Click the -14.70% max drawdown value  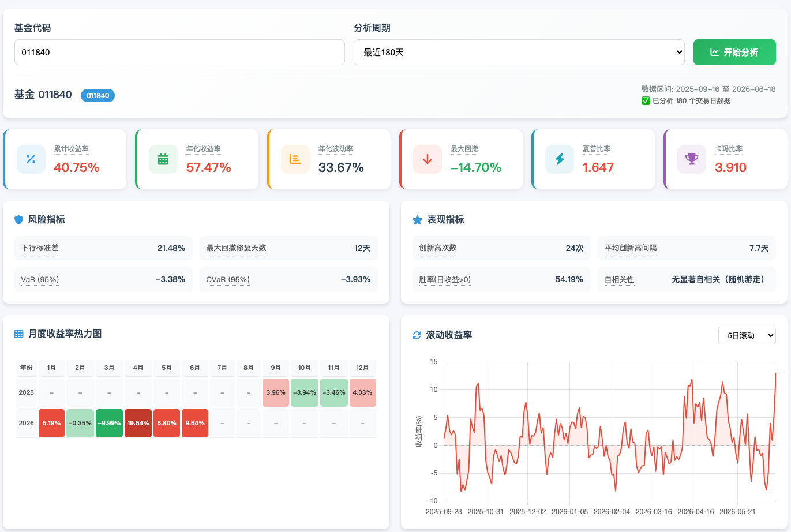(x=476, y=168)
